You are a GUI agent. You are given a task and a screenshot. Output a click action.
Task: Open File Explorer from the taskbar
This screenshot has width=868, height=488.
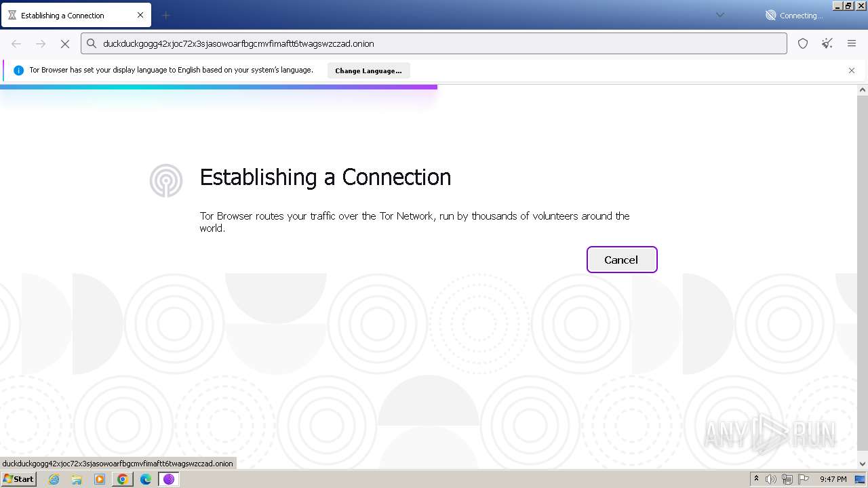tap(77, 479)
